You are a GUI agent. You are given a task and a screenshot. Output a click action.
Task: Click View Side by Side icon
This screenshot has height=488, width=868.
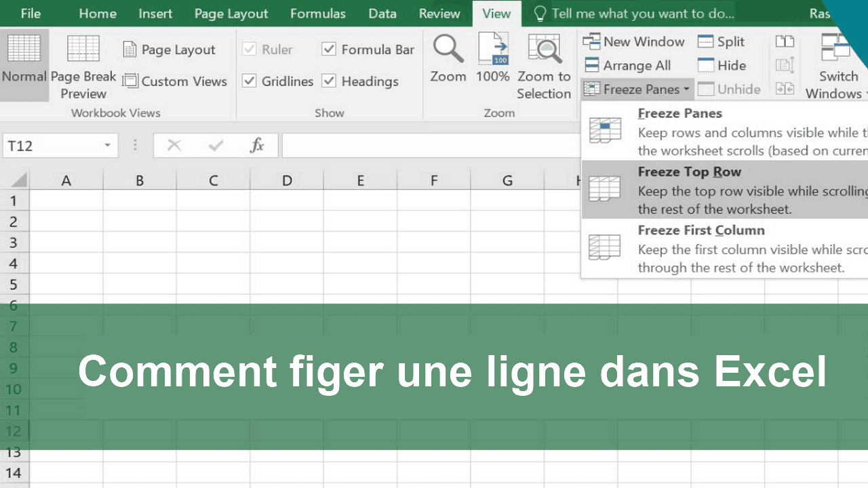tap(785, 42)
